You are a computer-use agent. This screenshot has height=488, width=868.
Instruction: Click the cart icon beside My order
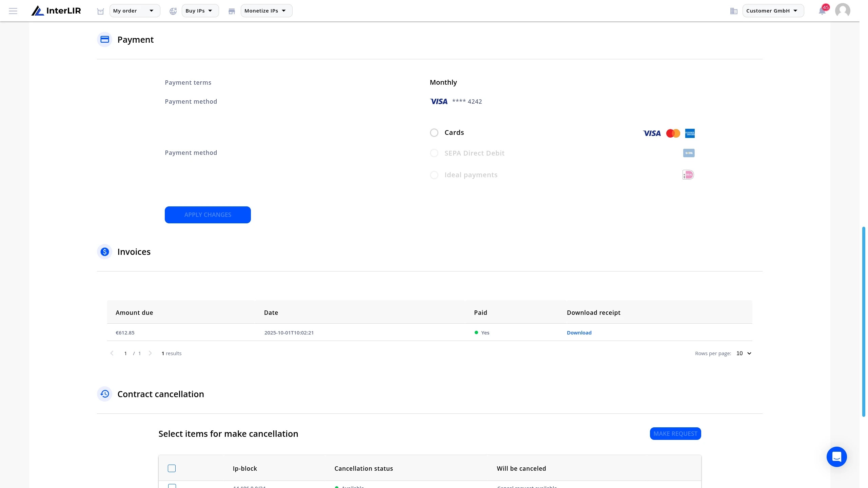pos(100,11)
